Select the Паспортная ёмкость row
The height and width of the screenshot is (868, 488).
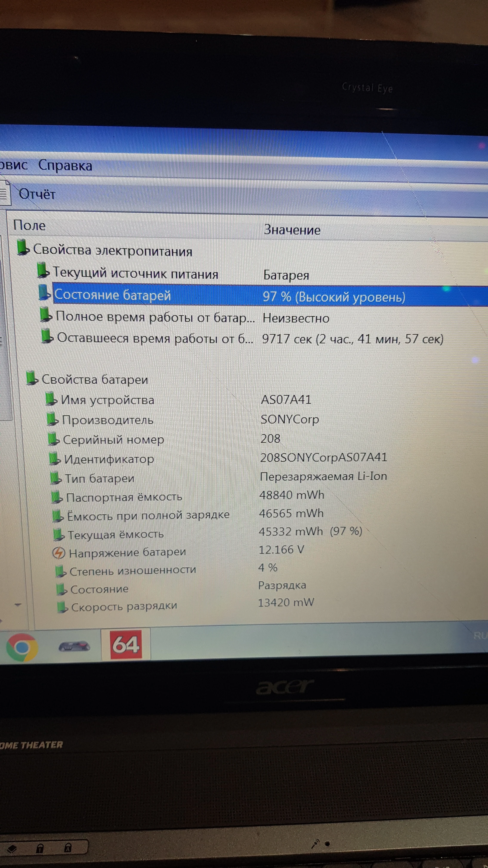coord(124,497)
